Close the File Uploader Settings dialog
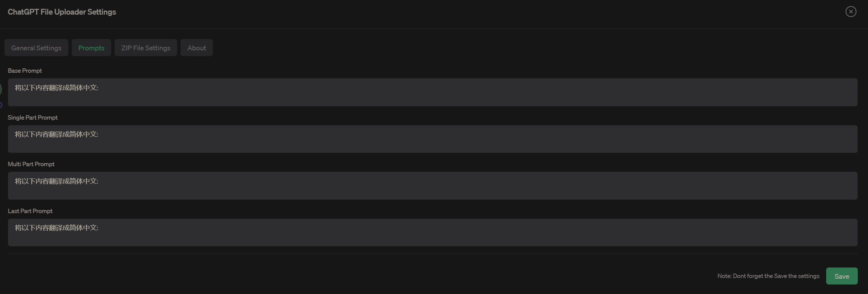The height and width of the screenshot is (294, 868). 851,12
